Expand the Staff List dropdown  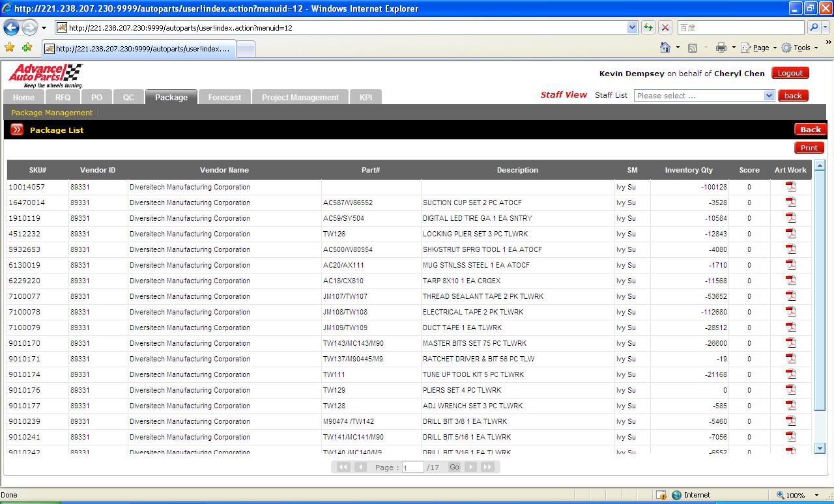769,96
